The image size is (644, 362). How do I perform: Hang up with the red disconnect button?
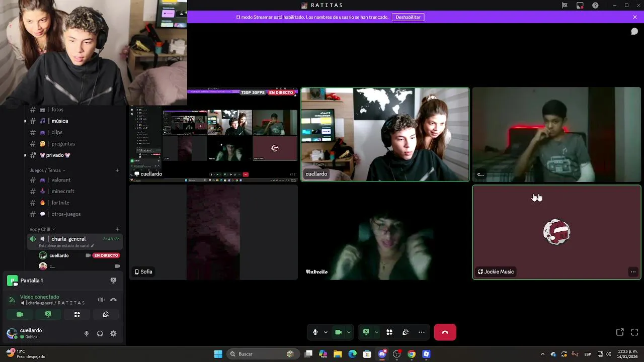coord(445,332)
